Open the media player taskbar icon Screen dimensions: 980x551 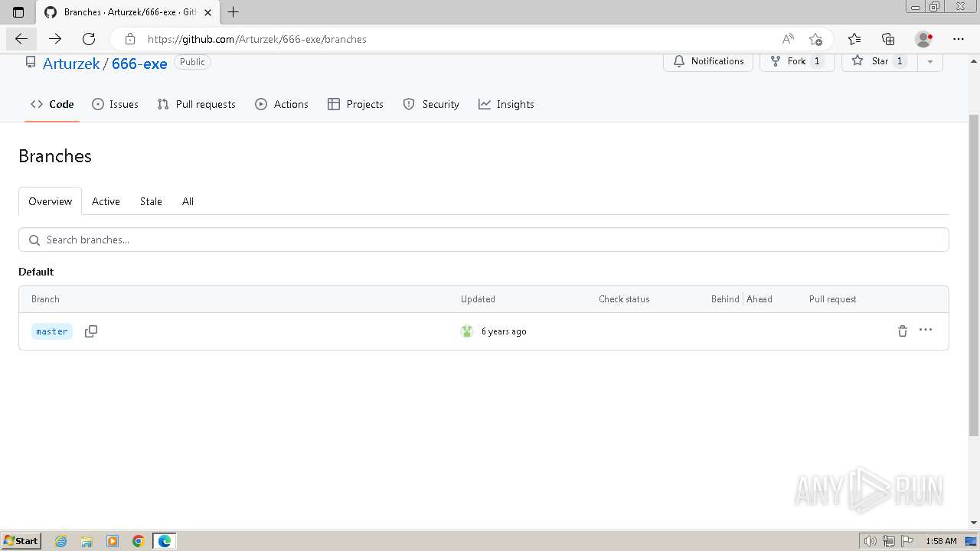pyautogui.click(x=113, y=541)
